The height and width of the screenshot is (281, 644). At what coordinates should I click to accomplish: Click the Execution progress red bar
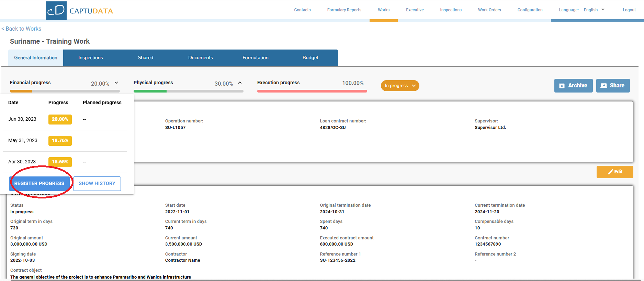coord(312,91)
